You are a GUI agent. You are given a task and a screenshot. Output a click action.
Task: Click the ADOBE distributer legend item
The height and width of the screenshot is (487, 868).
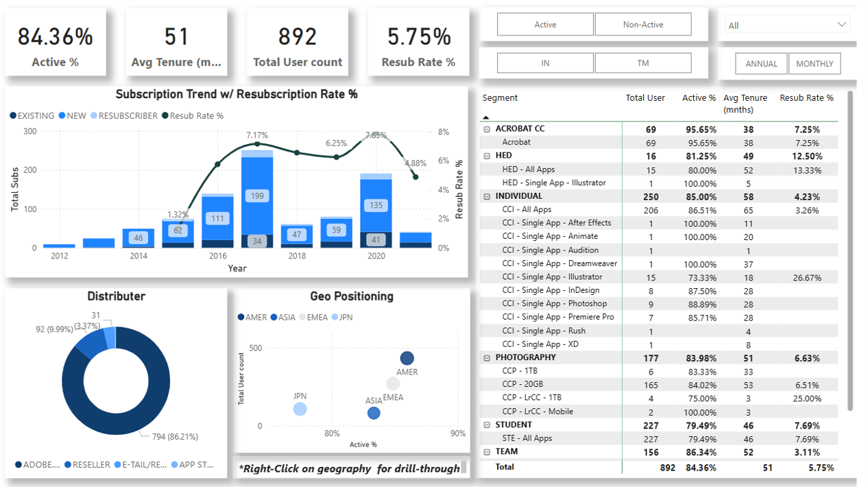(37, 464)
